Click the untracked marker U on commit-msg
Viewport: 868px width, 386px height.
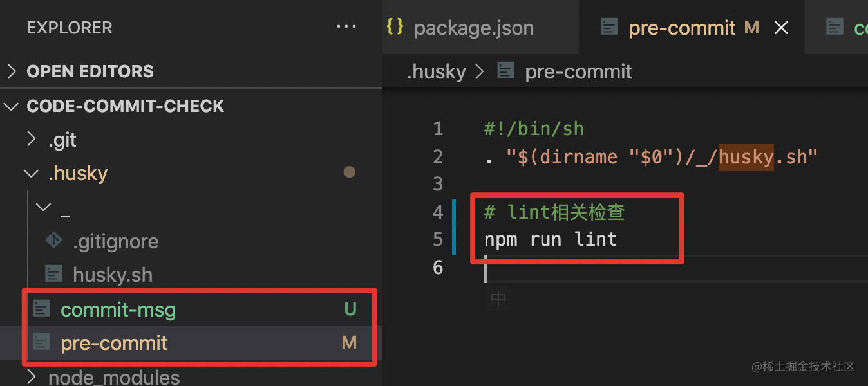pos(350,308)
